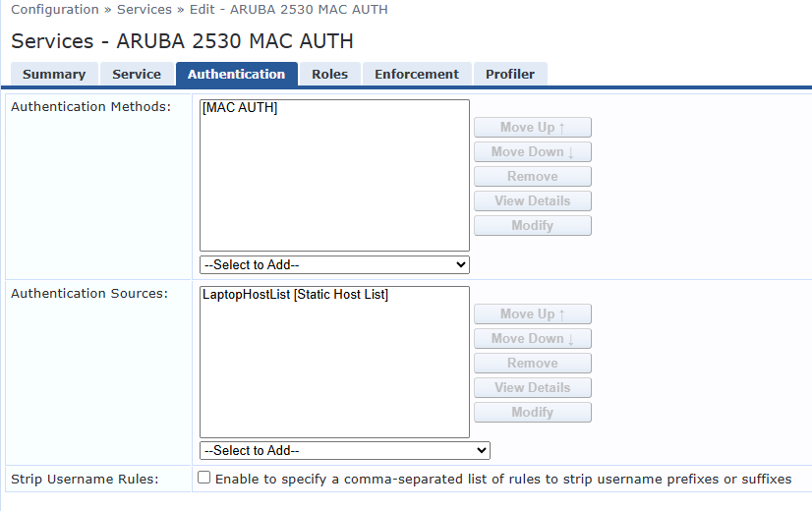Switch to the Profiler tab
Image resolution: width=812 pixels, height=511 pixels.
coord(510,74)
